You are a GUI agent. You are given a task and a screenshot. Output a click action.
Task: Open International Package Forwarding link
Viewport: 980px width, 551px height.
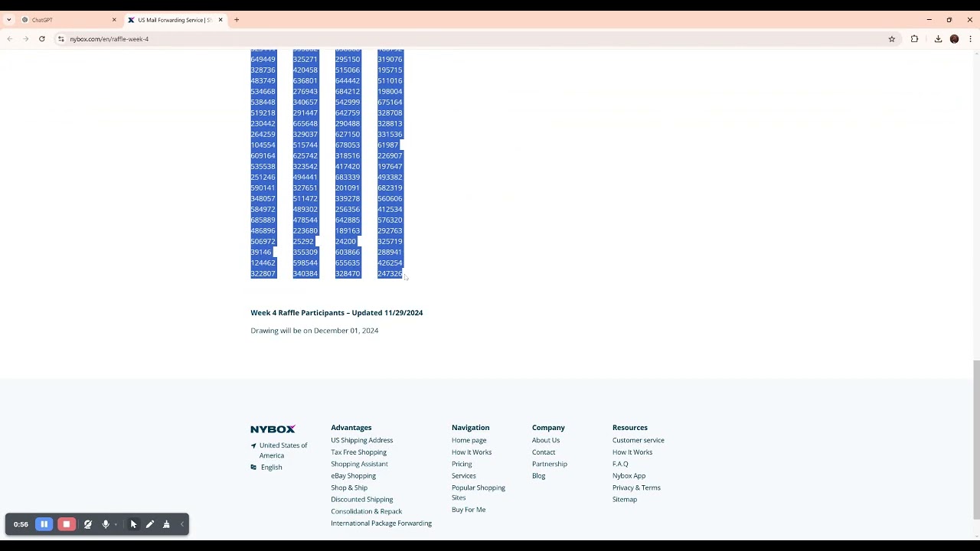click(x=381, y=523)
